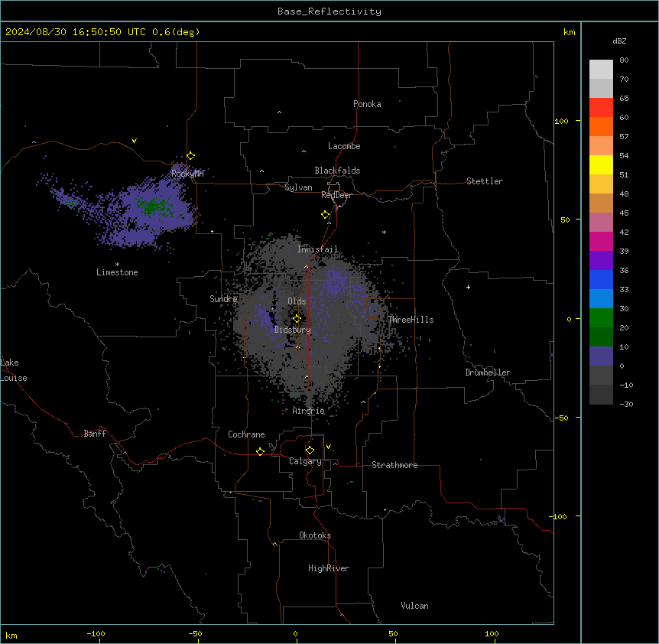Select the ThreeHills label
The height and width of the screenshot is (644, 659).
point(411,320)
